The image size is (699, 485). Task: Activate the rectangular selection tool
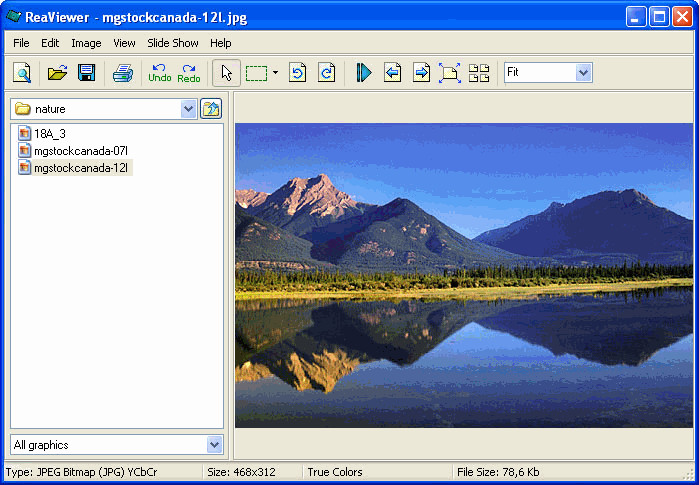[257, 73]
